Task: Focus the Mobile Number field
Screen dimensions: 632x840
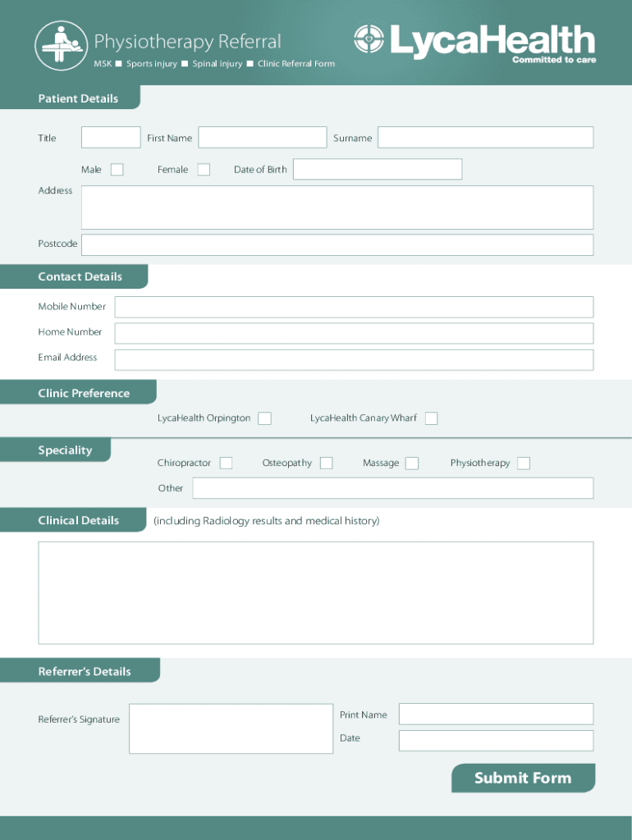Action: click(354, 307)
